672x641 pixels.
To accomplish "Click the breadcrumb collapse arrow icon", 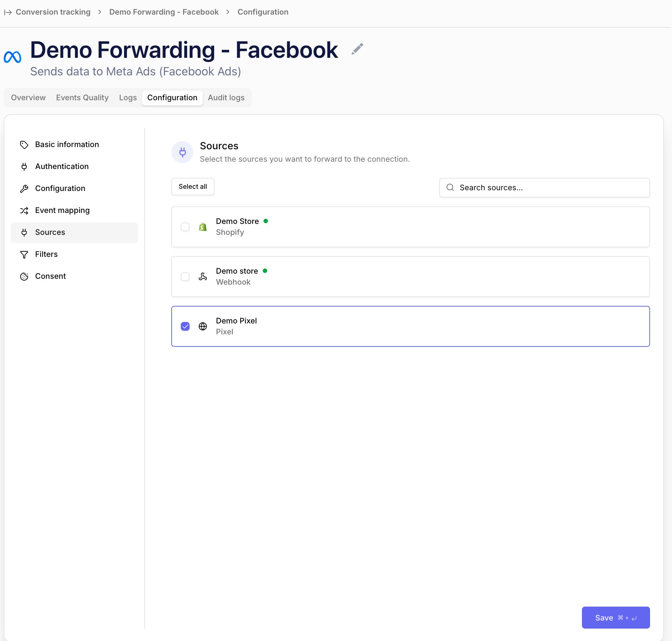I will [x=8, y=12].
